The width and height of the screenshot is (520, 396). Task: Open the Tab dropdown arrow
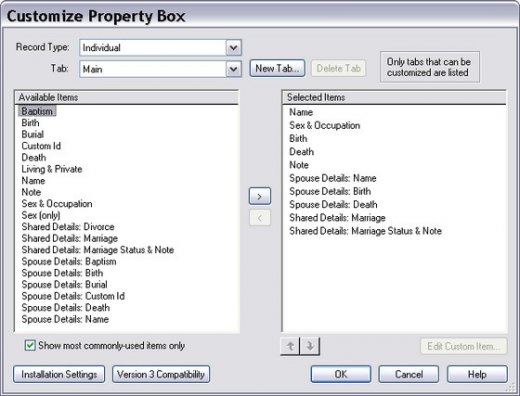tap(233, 69)
